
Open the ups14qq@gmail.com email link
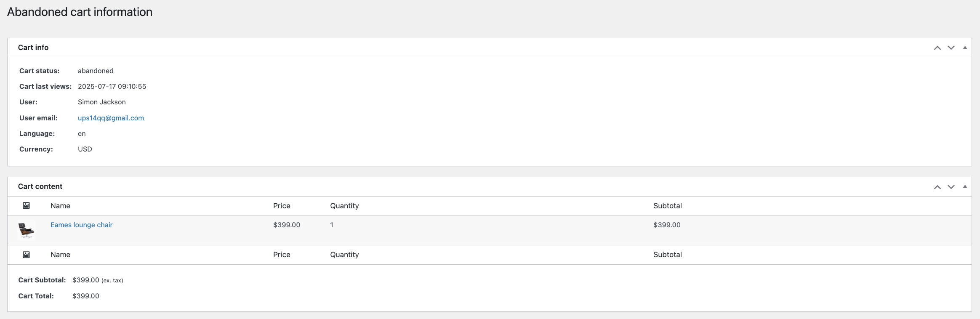111,118
